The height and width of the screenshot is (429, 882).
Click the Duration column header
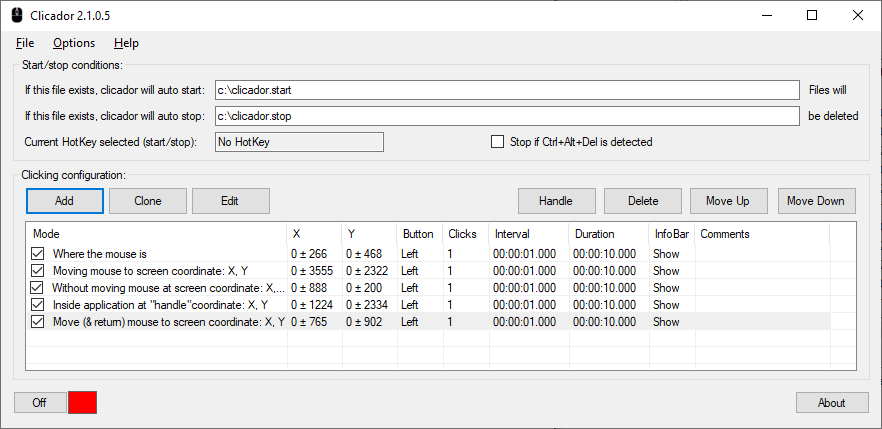pyautogui.click(x=609, y=234)
